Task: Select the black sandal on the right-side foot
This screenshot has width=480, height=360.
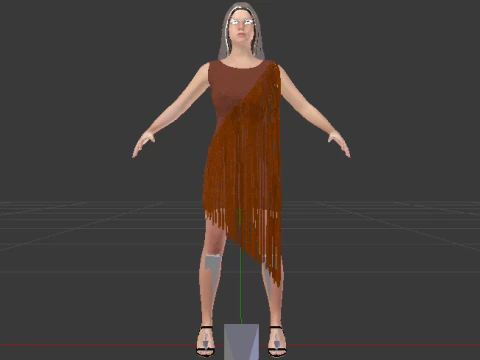Action: 277,341
